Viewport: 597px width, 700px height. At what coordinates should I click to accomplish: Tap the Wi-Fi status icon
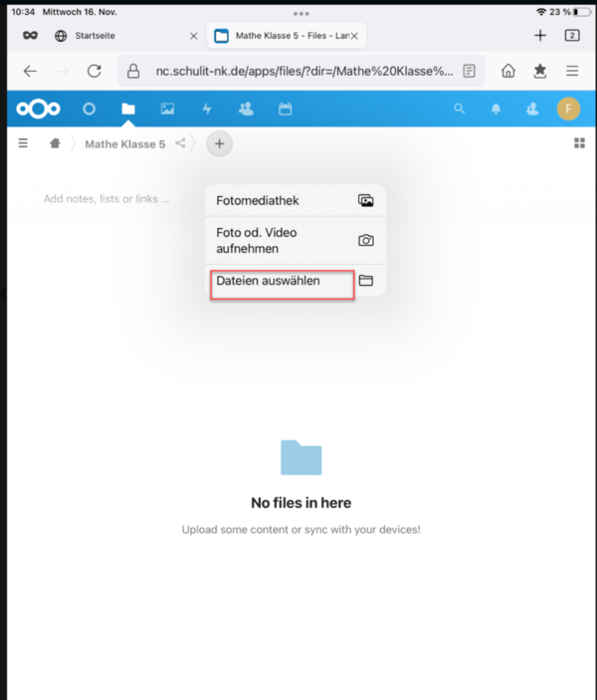(x=541, y=12)
